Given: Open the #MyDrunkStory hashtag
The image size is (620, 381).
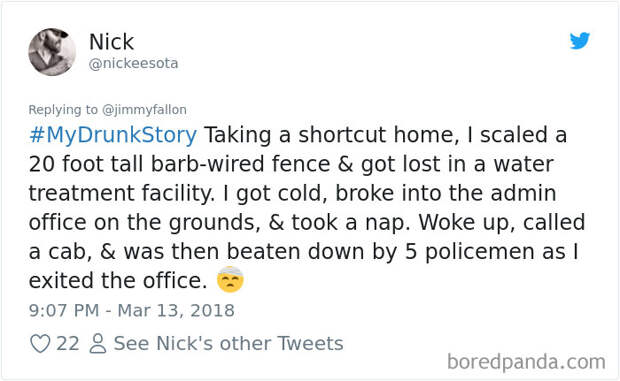Looking at the screenshot, I should pos(113,135).
